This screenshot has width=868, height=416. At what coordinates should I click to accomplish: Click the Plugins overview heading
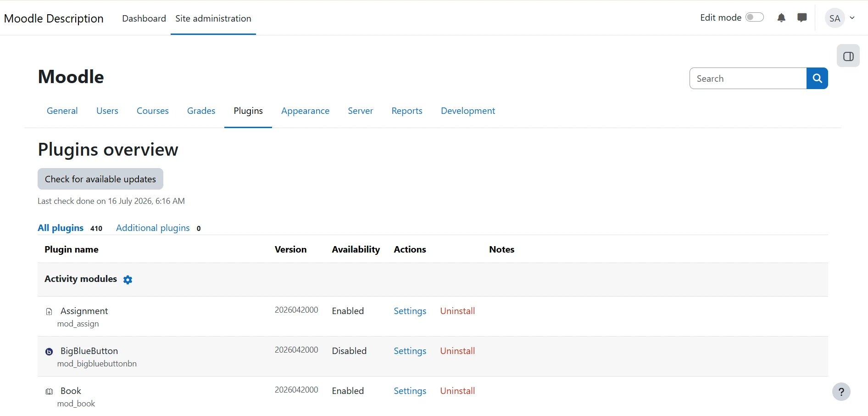(108, 150)
